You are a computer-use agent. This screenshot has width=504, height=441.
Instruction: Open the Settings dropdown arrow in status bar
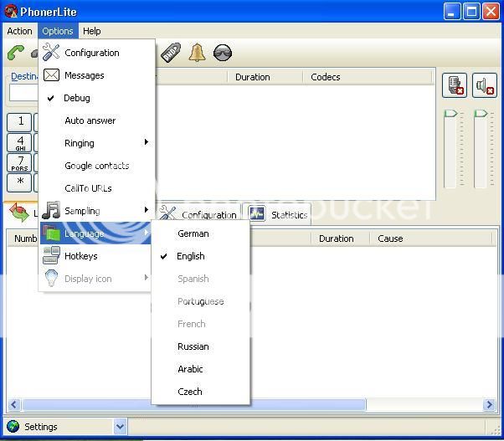click(120, 427)
